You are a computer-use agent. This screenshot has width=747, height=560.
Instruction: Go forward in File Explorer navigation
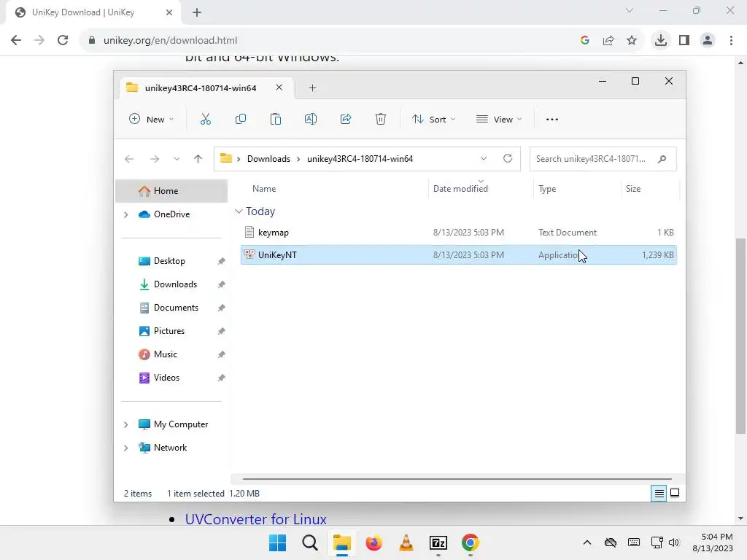pyautogui.click(x=155, y=159)
